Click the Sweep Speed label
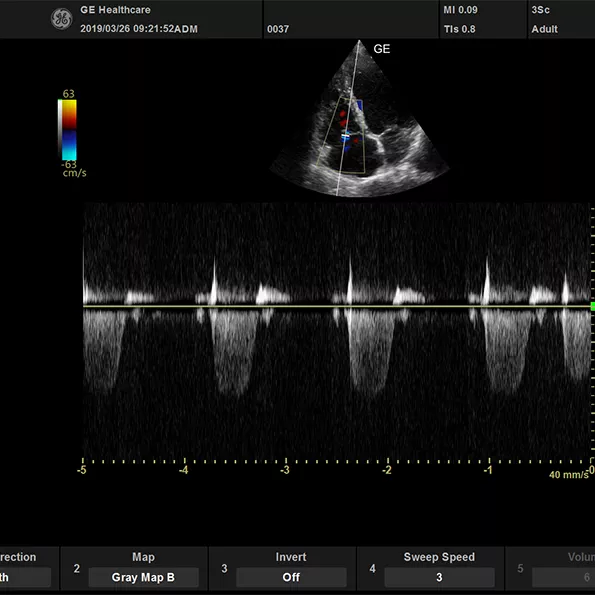 coord(439,557)
